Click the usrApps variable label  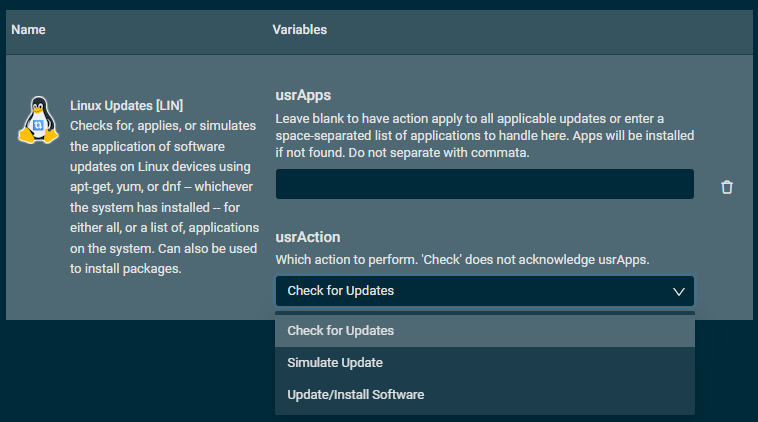point(303,96)
